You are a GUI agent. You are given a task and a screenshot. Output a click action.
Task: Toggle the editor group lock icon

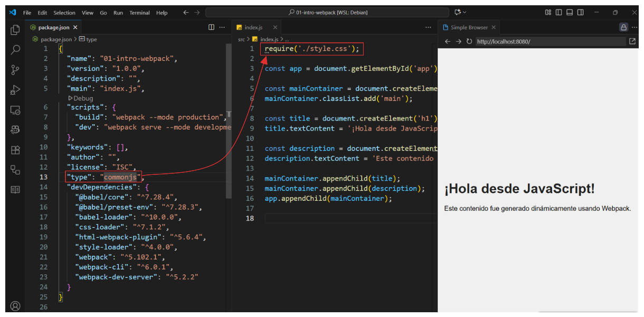click(623, 27)
